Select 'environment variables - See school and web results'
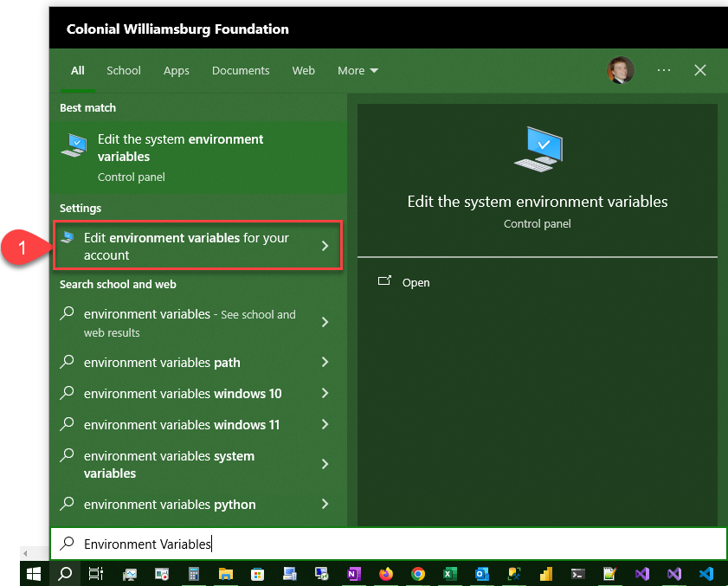Image resolution: width=728 pixels, height=586 pixels. (x=190, y=323)
